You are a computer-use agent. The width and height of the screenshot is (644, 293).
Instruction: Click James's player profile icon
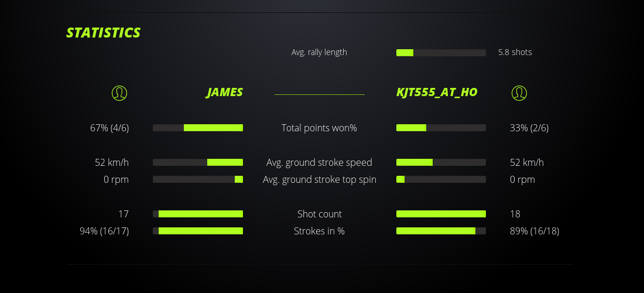pos(119,93)
